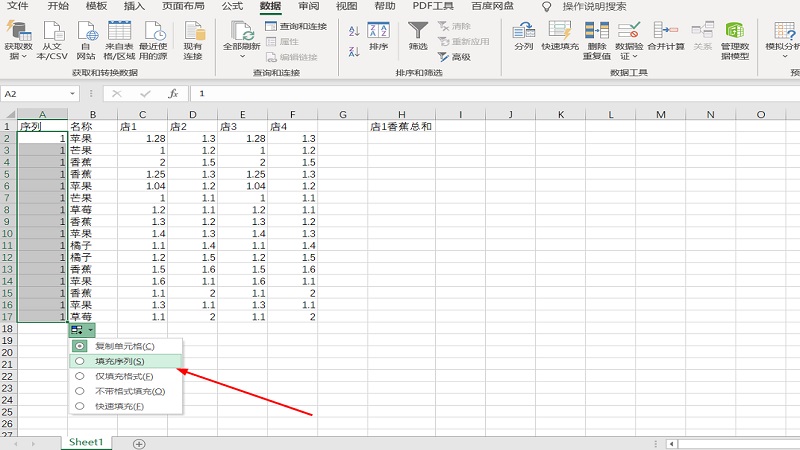Click the 管理数据模型 icon
The width and height of the screenshot is (800, 450).
(x=735, y=35)
